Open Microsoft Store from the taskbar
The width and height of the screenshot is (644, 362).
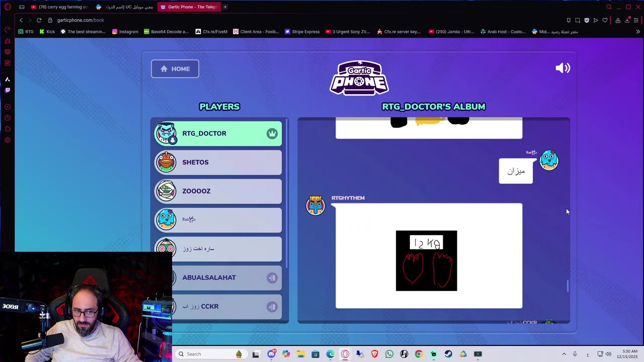pos(315,354)
